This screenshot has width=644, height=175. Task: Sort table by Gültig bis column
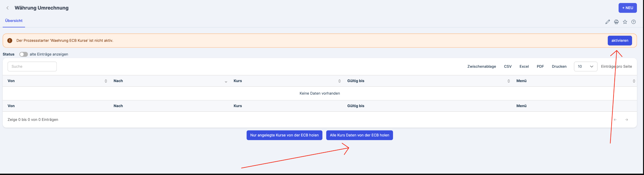508,81
